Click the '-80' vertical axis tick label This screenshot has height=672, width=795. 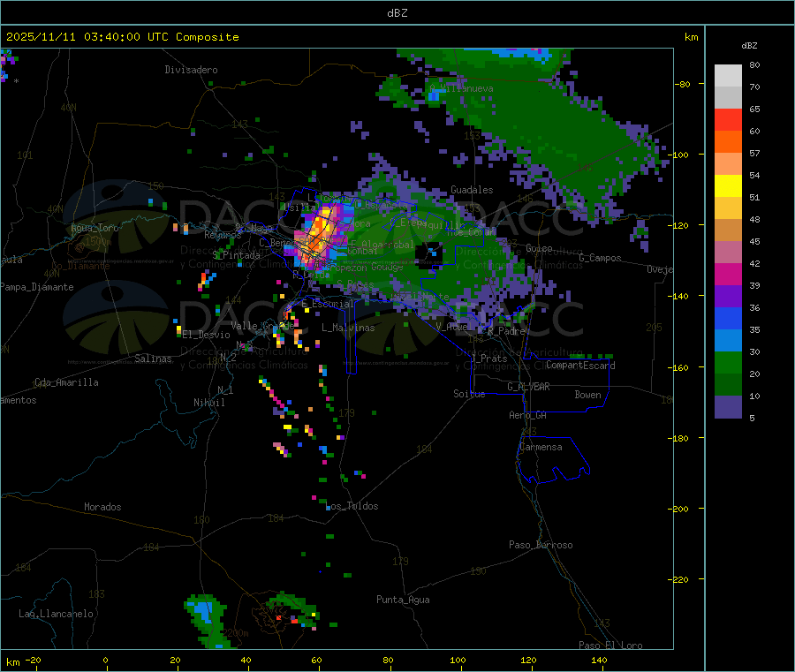tap(683, 84)
